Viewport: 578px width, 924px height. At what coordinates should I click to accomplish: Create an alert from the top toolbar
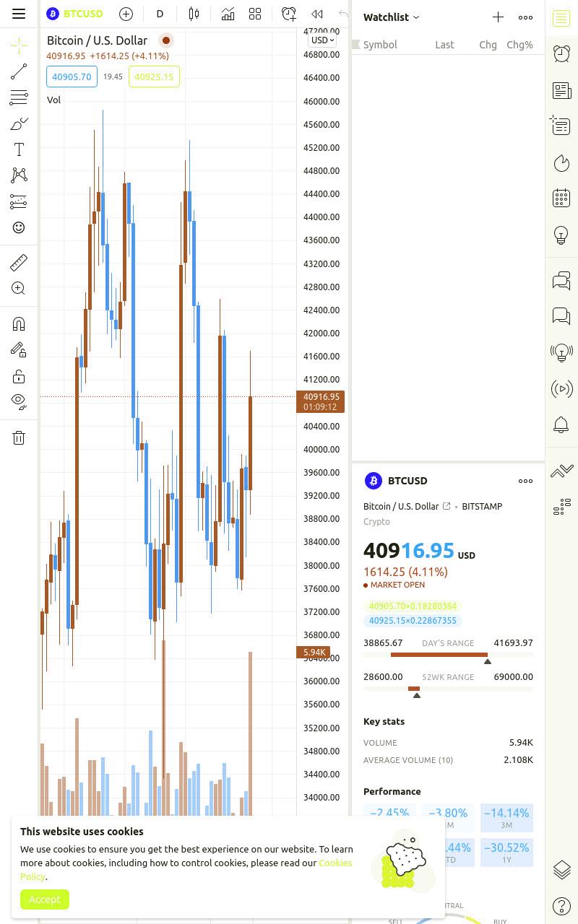click(x=288, y=14)
